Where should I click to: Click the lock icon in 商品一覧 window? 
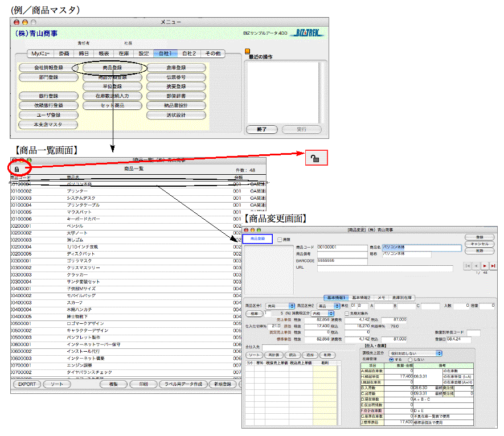17,169
